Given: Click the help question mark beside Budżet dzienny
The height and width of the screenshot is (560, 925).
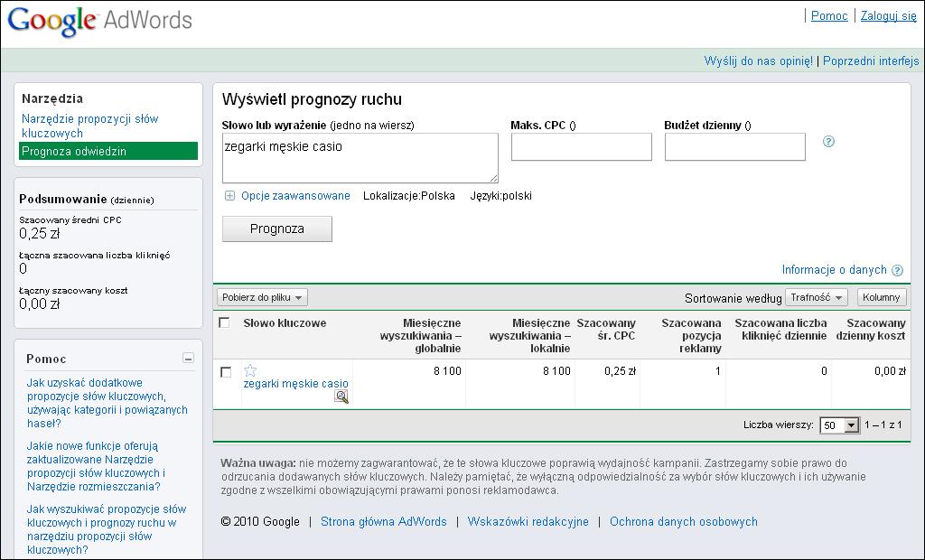Looking at the screenshot, I should [829, 142].
